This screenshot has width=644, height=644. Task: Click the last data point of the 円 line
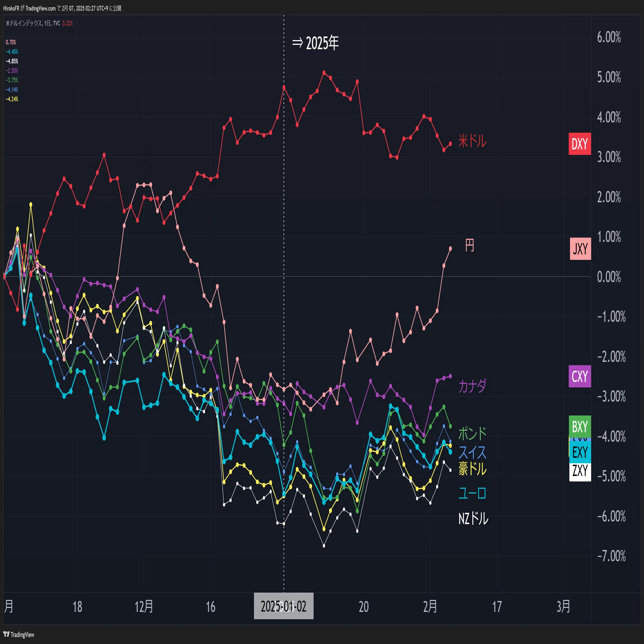pyautogui.click(x=450, y=249)
